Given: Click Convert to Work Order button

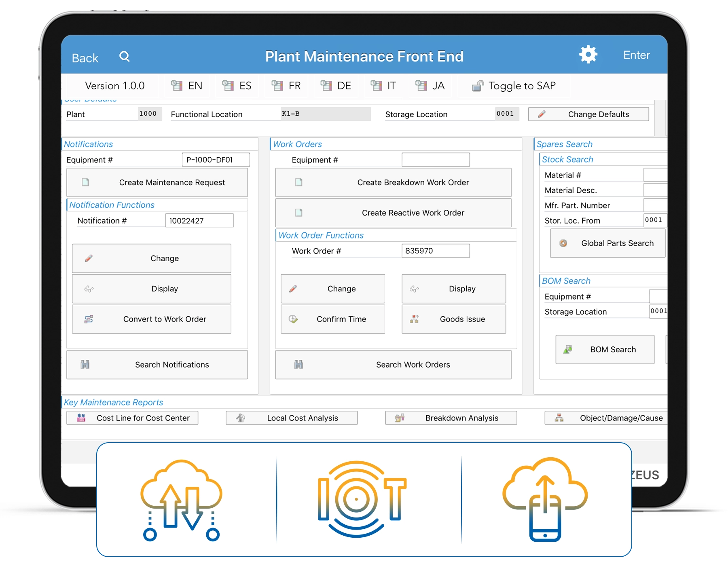Looking at the screenshot, I should pos(152,319).
